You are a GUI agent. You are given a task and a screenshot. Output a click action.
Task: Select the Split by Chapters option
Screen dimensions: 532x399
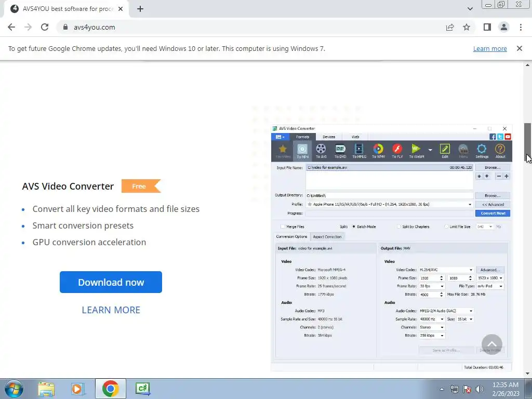click(398, 227)
